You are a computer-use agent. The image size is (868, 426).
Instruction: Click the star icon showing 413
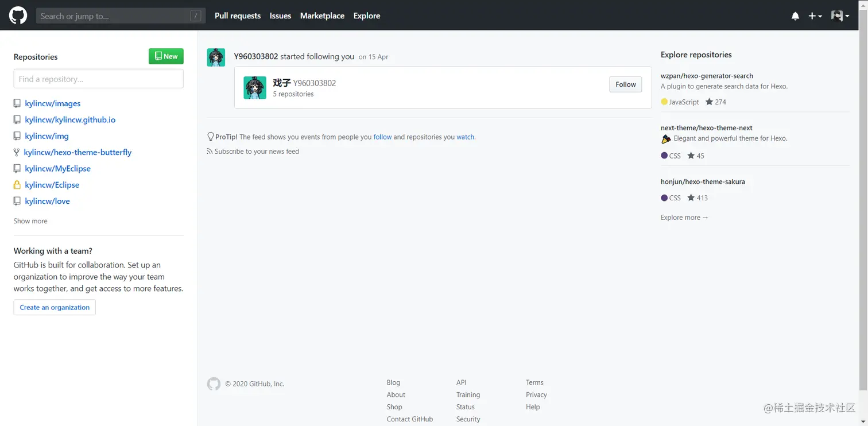click(691, 197)
